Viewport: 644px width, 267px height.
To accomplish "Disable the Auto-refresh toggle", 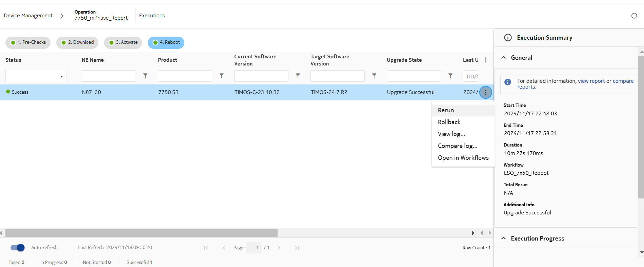I will (18, 248).
